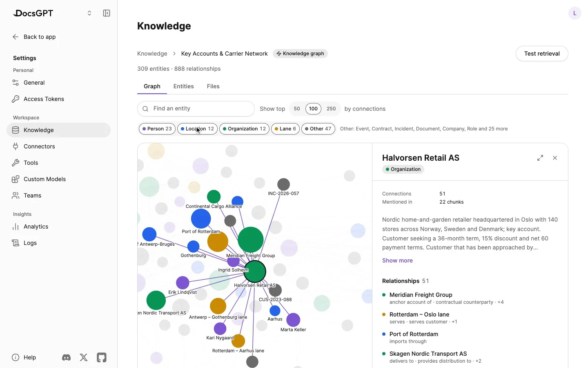Toggle the Person 23 filter chip
The image size is (588, 368).
(157, 129)
